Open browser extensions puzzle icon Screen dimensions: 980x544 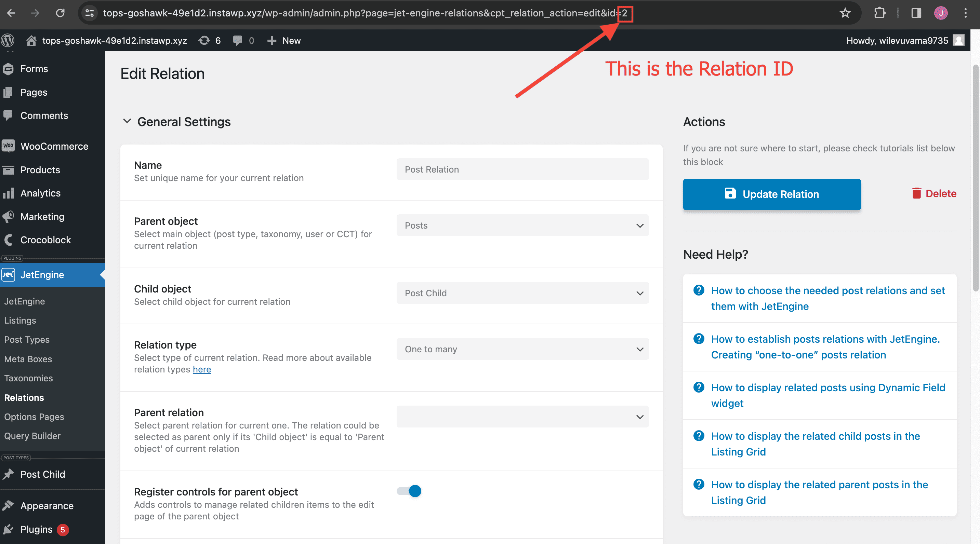pos(879,13)
